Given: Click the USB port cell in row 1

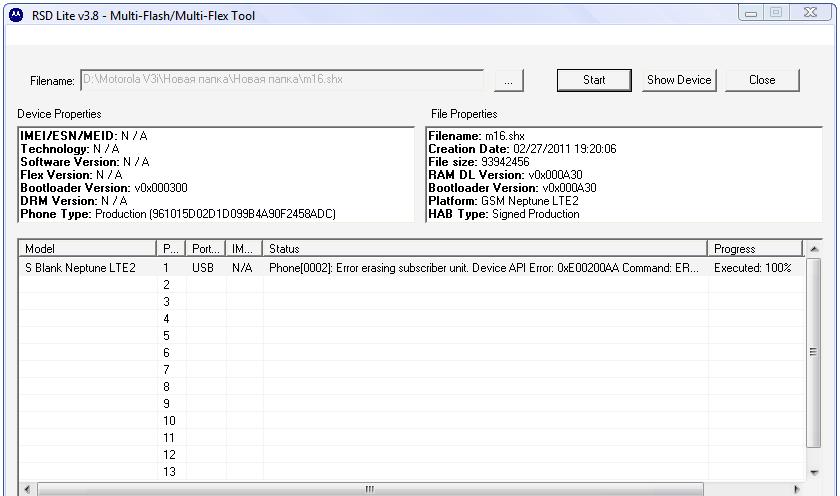Looking at the screenshot, I should click(x=202, y=268).
